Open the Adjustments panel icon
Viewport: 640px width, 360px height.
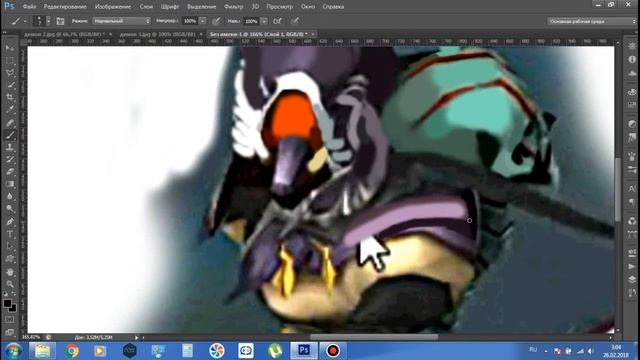[632, 124]
